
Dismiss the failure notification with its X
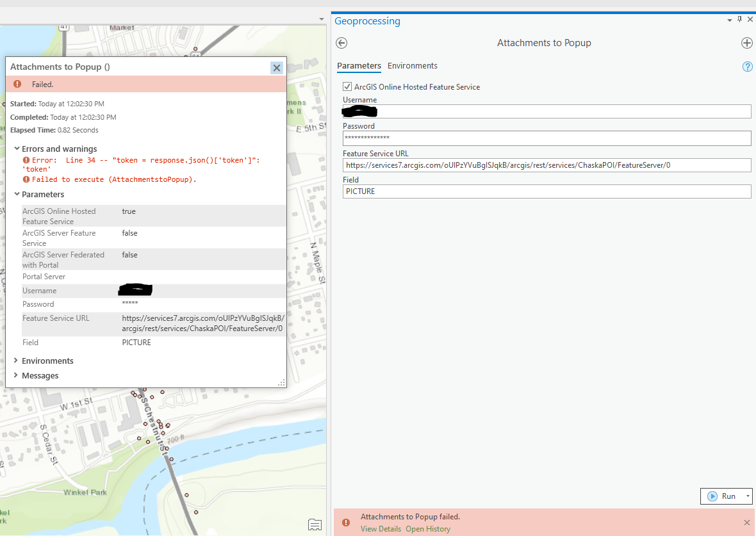(x=746, y=522)
